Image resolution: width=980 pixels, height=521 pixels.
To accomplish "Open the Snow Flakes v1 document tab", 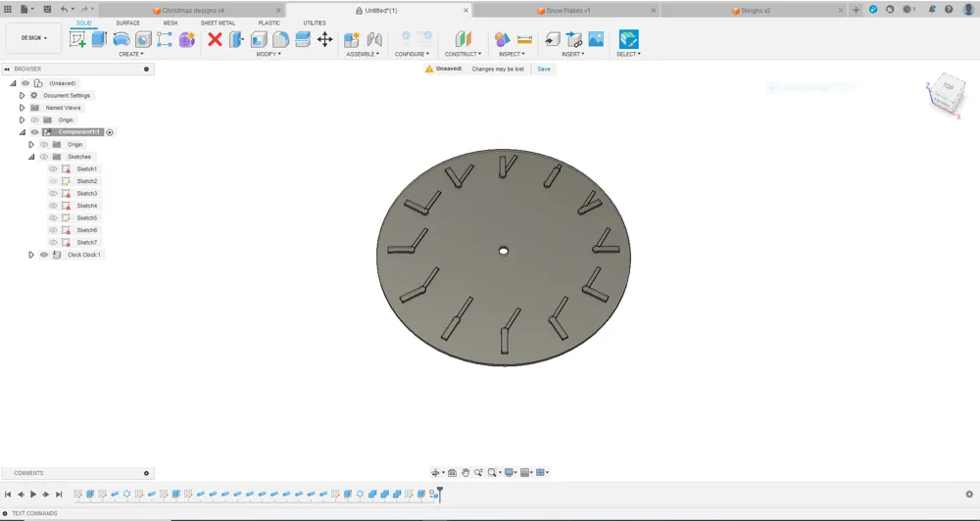I will click(x=567, y=10).
